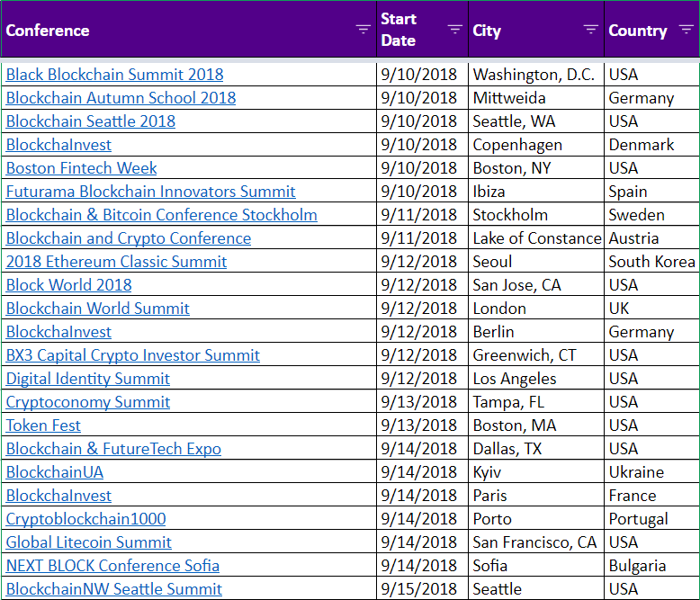Select the City header label
The image size is (700, 600).
coord(487,31)
